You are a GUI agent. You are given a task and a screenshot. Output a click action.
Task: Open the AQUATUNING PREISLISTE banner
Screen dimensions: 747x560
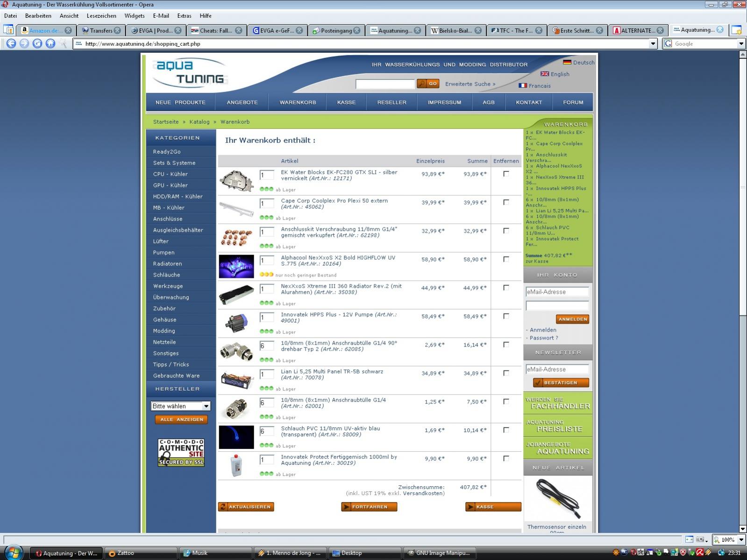pyautogui.click(x=558, y=425)
